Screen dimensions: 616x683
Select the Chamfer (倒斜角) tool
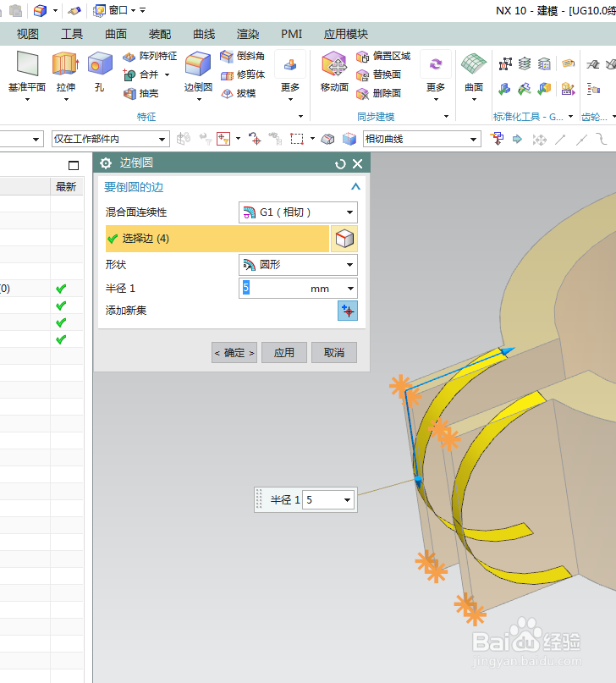tap(242, 56)
